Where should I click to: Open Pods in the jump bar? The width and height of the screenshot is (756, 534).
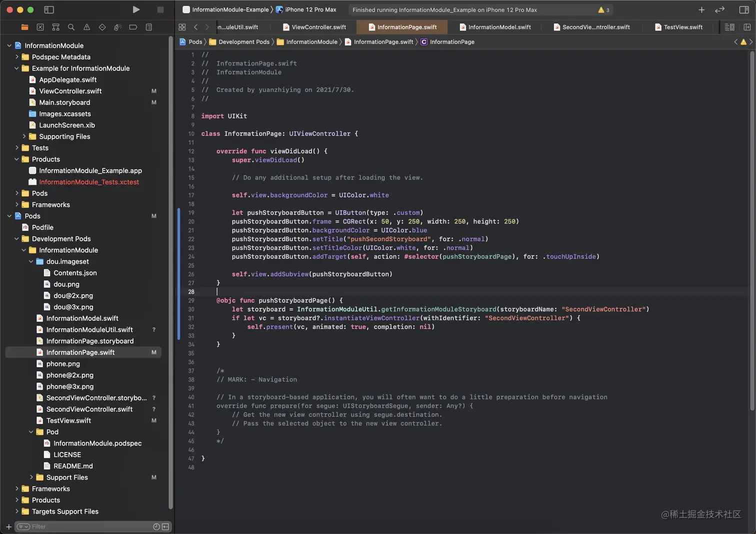(x=191, y=42)
